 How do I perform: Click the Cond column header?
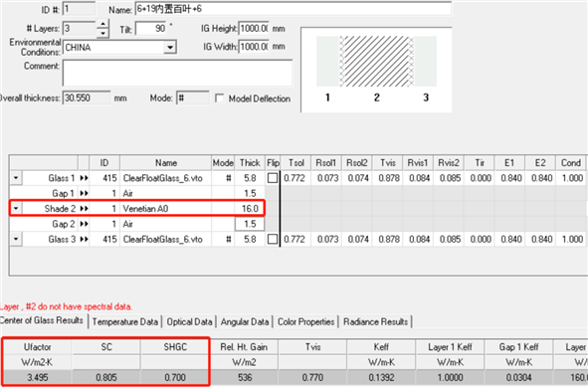[571, 163]
